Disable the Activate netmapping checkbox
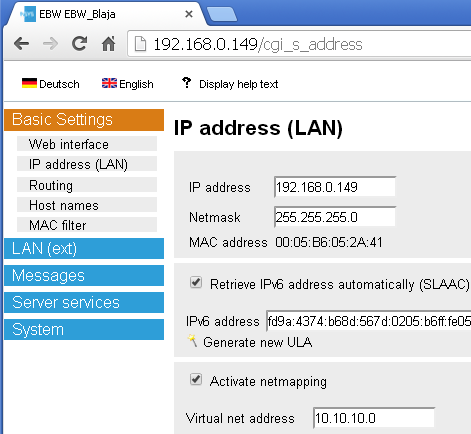 [x=196, y=379]
